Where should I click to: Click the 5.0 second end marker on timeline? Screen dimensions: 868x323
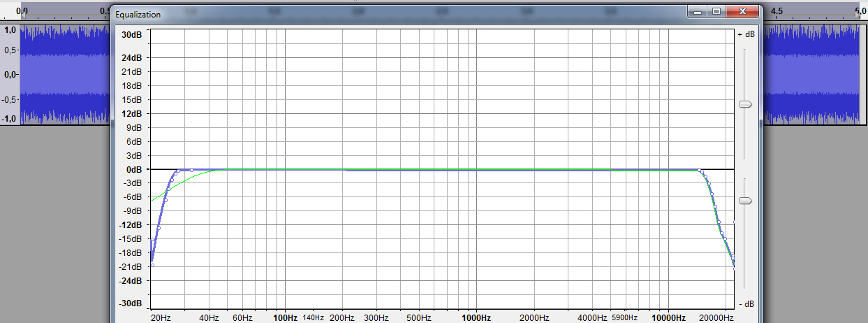pyautogui.click(x=859, y=11)
